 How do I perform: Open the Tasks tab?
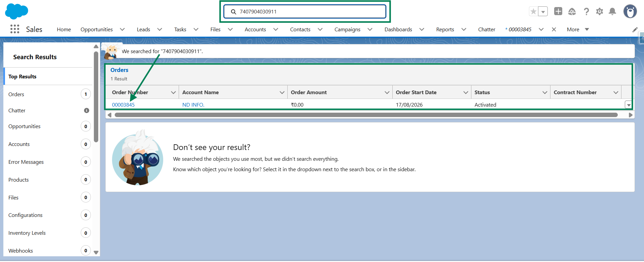[180, 29]
